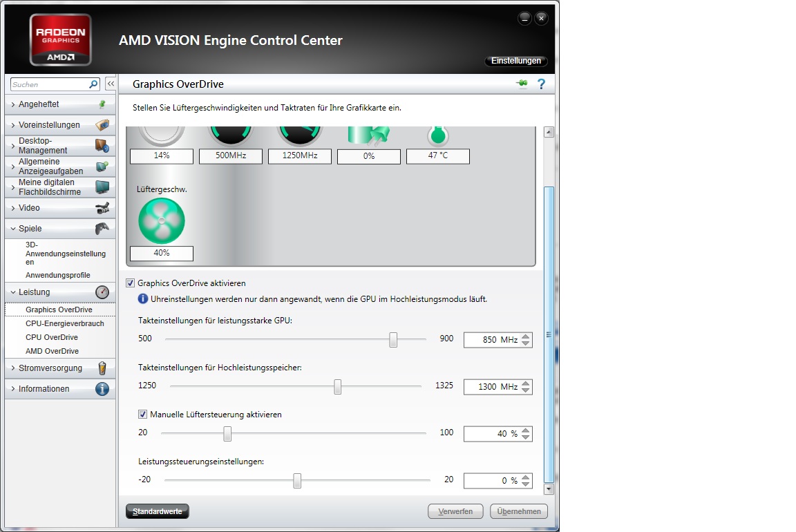Click the scrollbar down arrow
Image resolution: width=796 pixels, height=532 pixels.
click(x=548, y=489)
